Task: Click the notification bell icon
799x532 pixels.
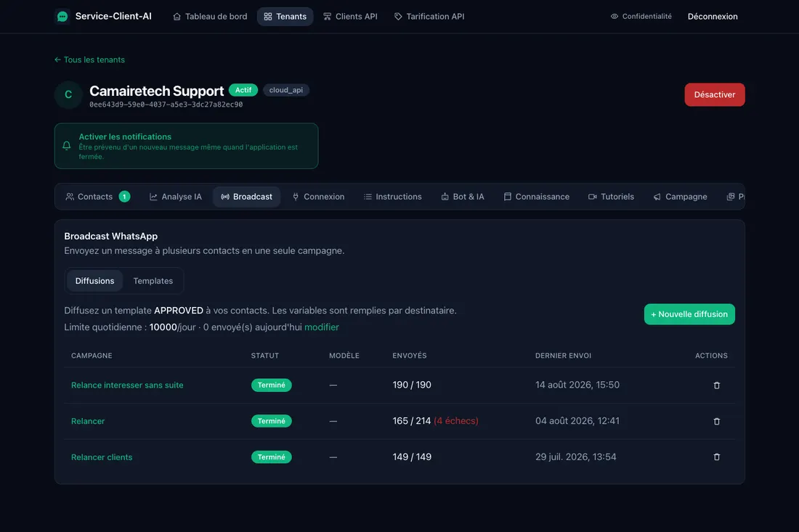Action: [x=67, y=146]
